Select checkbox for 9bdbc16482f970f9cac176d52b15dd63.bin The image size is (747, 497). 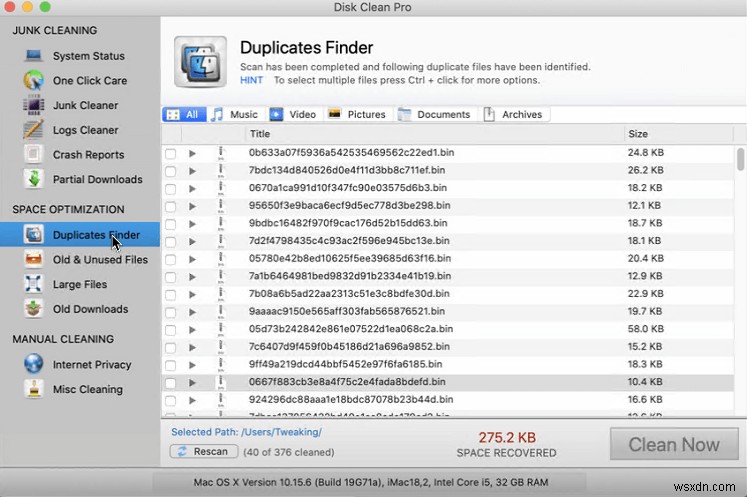[170, 224]
